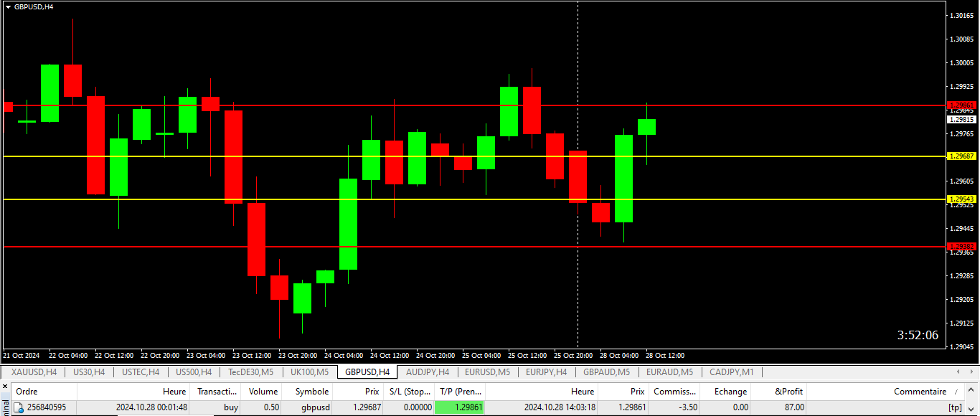The image size is (980, 416).
Task: Select the upper red line at 1.29861
Action: (x=473, y=105)
